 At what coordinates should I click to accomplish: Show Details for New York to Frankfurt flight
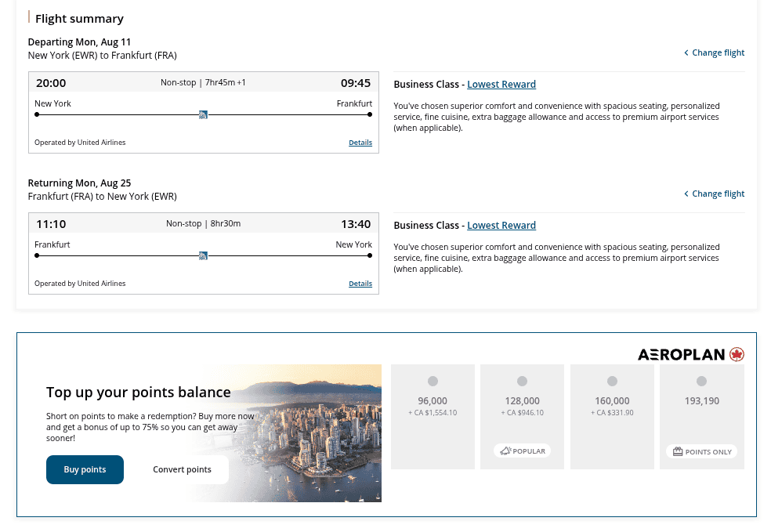(x=360, y=143)
